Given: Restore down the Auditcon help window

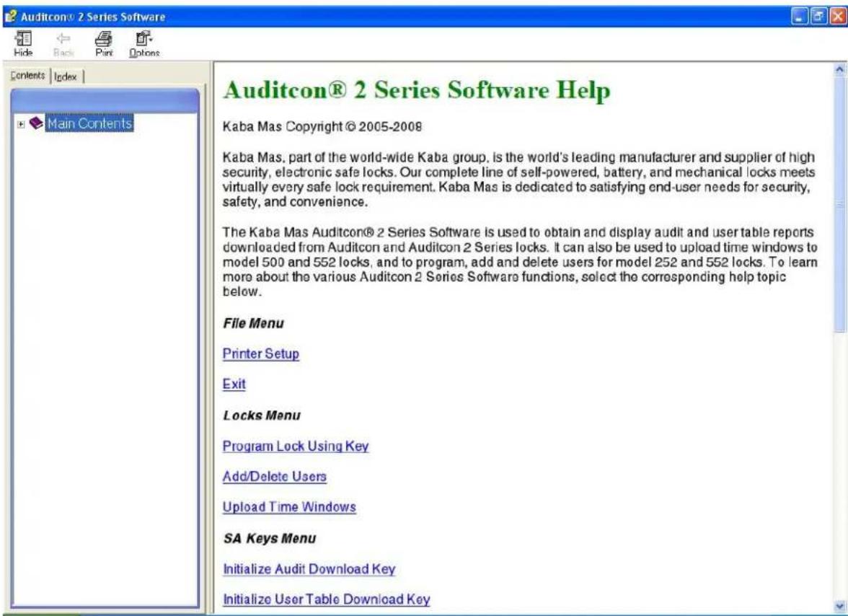Looking at the screenshot, I should [819, 17].
